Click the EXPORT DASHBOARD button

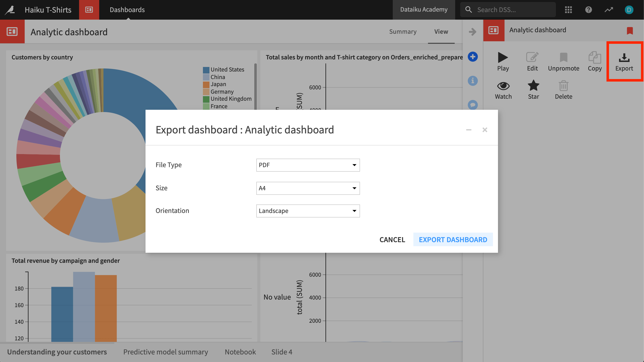click(x=453, y=239)
